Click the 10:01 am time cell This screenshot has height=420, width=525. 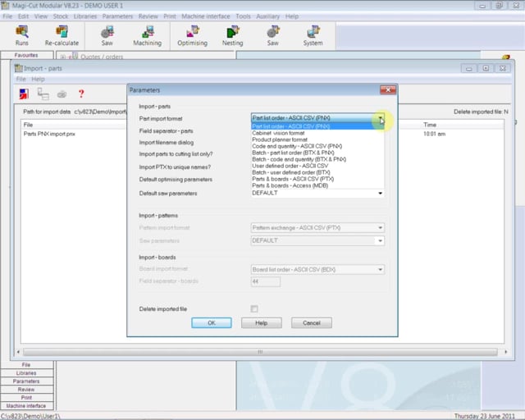coord(434,134)
